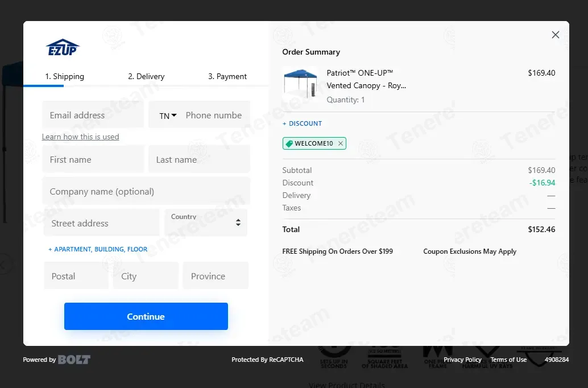Image resolution: width=588 pixels, height=388 pixels.
Task: Click the BOLT logo
Action: pyautogui.click(x=74, y=360)
